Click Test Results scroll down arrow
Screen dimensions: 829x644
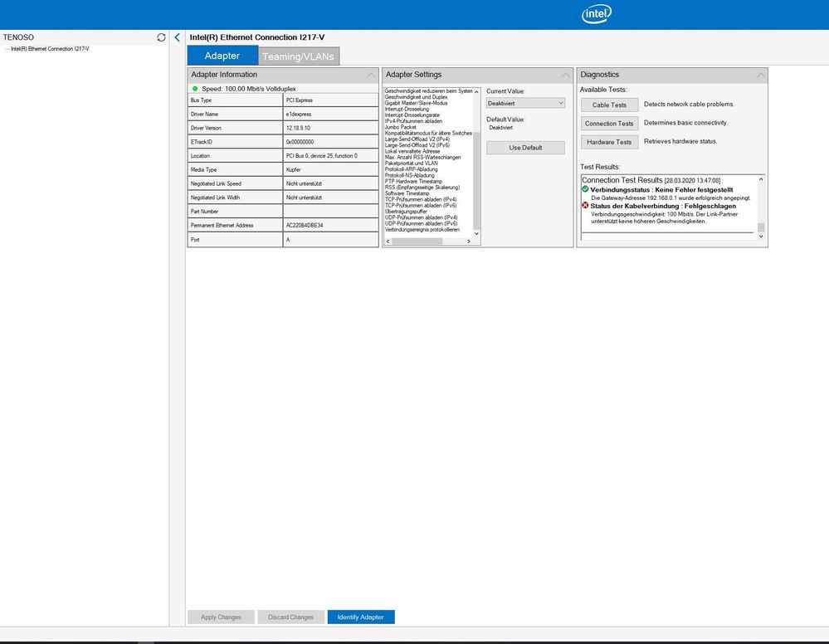(x=761, y=237)
